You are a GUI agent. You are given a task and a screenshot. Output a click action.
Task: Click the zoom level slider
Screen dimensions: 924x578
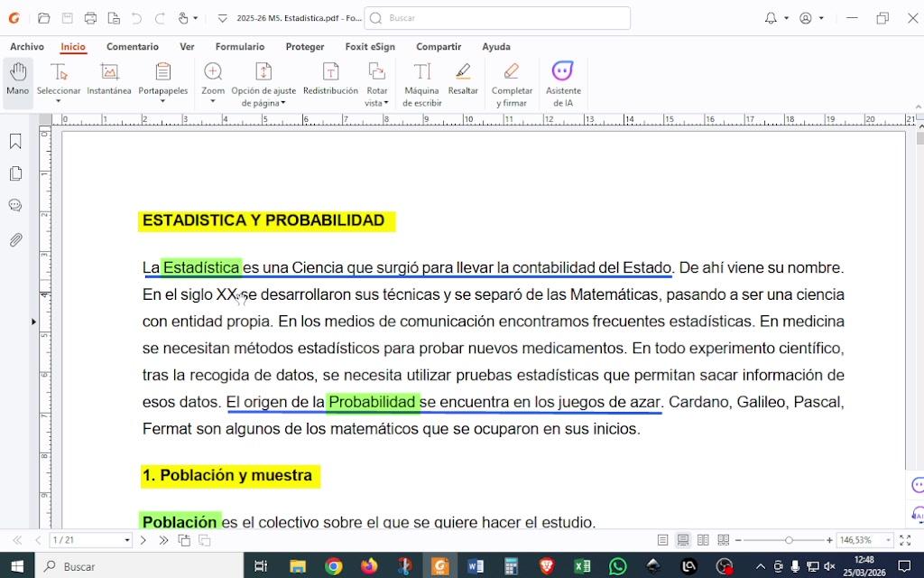click(789, 540)
